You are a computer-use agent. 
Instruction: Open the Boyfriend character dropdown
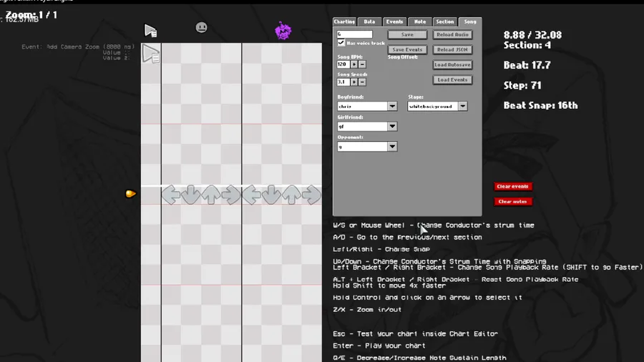coord(392,107)
